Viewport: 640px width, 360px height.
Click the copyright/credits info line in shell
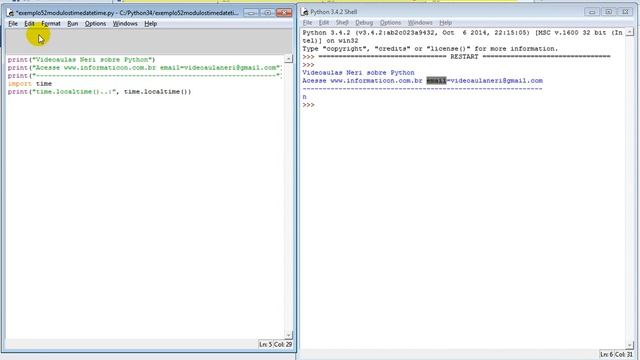(430, 49)
